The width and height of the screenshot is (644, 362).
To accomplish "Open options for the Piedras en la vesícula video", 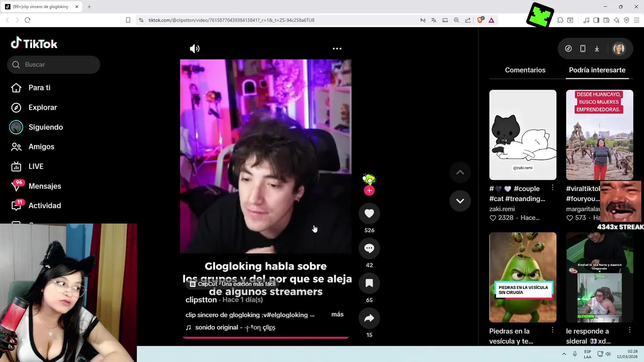I will (x=552, y=330).
